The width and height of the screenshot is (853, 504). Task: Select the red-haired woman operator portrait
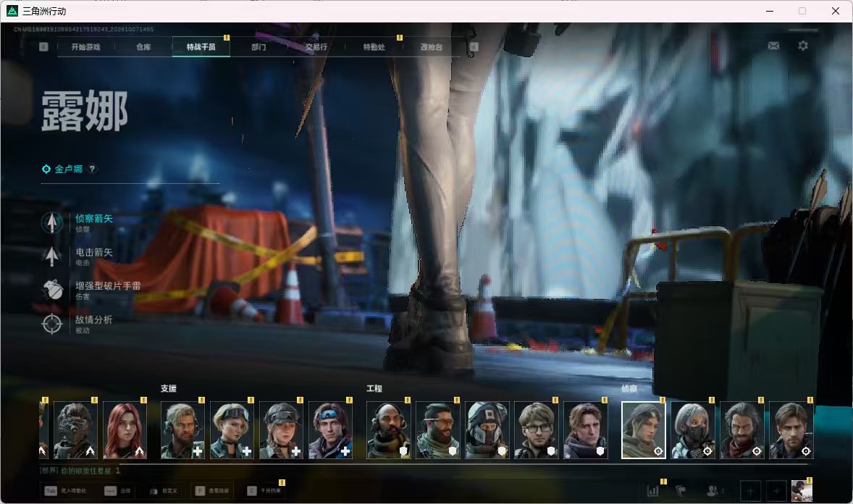click(x=125, y=431)
